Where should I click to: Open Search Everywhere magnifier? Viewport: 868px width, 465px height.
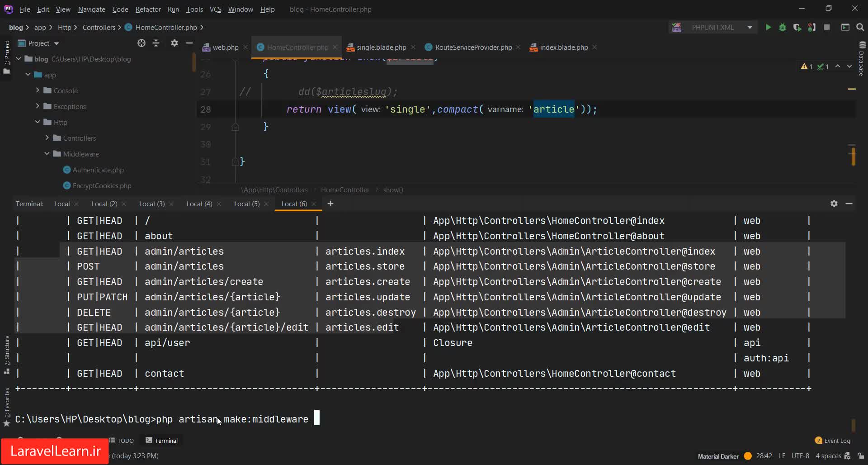[x=860, y=28]
